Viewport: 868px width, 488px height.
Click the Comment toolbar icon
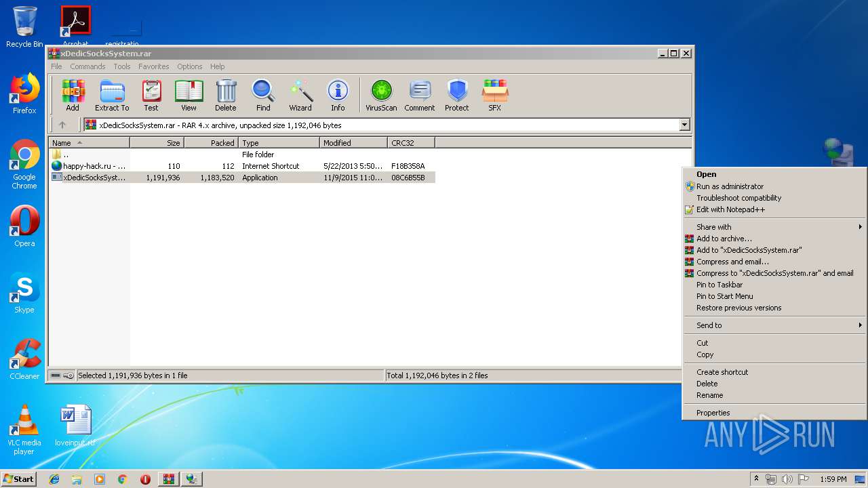(x=420, y=95)
